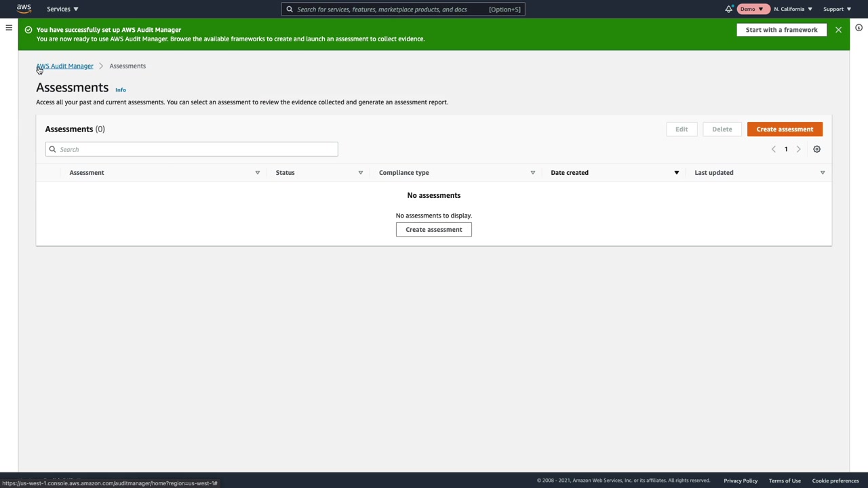Screen dimensions: 868x488
Task: Expand the Support dropdown menu
Action: [x=837, y=9]
